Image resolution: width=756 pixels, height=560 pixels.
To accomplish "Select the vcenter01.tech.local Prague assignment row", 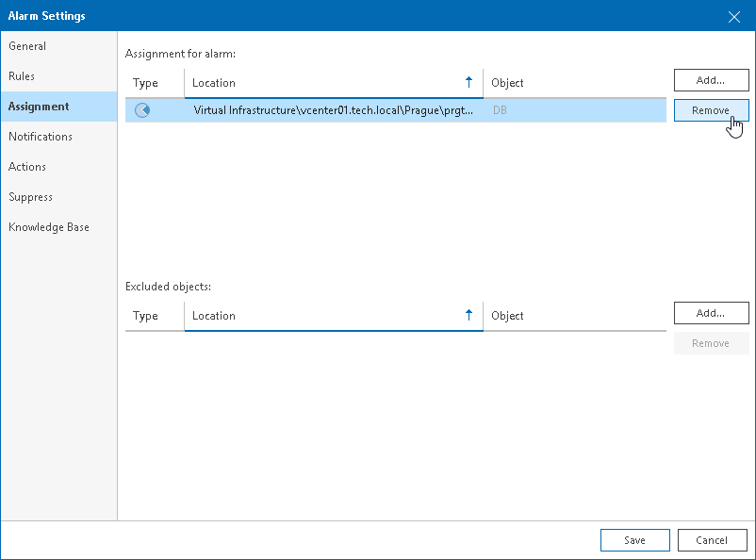I will tap(330, 110).
